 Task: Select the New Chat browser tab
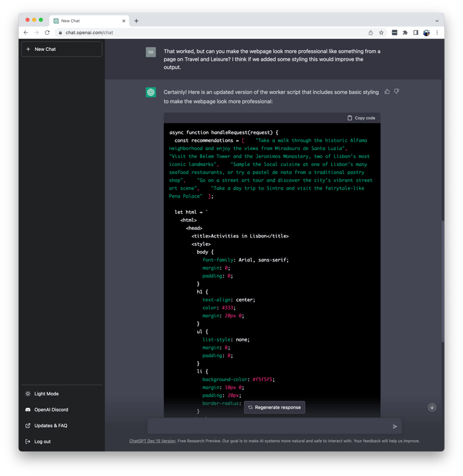pyautogui.click(x=89, y=21)
